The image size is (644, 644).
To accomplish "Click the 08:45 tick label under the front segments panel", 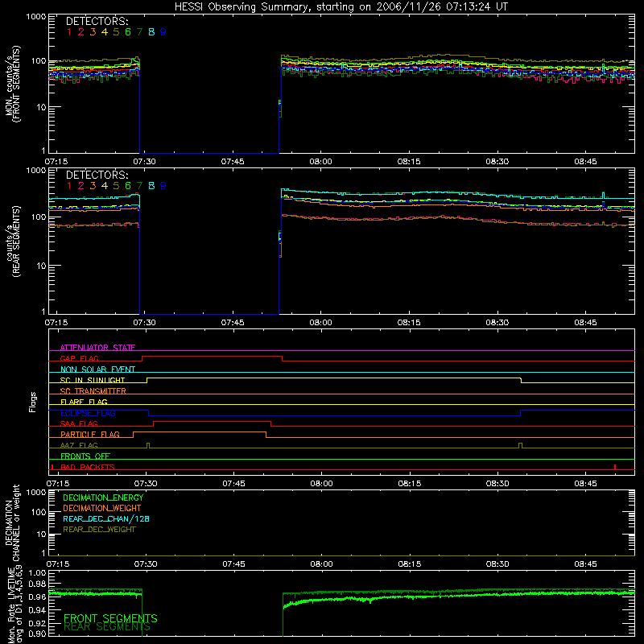I will 585,162.
